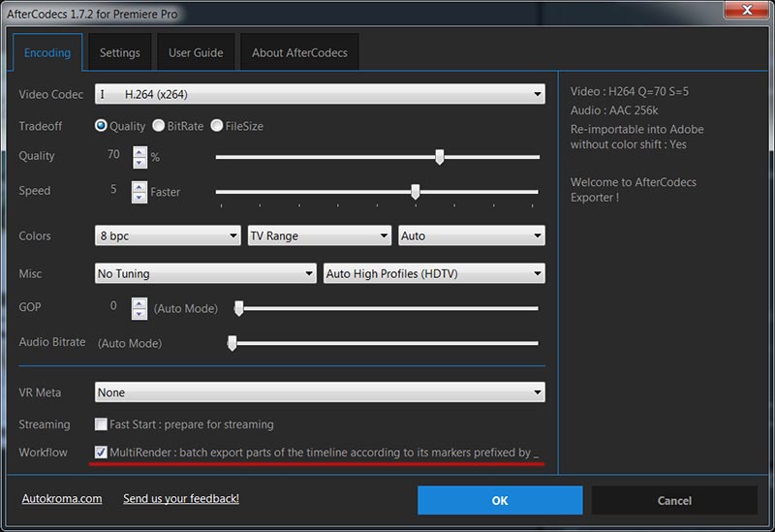Decrease Speed with the down stepper arrow

(x=139, y=198)
